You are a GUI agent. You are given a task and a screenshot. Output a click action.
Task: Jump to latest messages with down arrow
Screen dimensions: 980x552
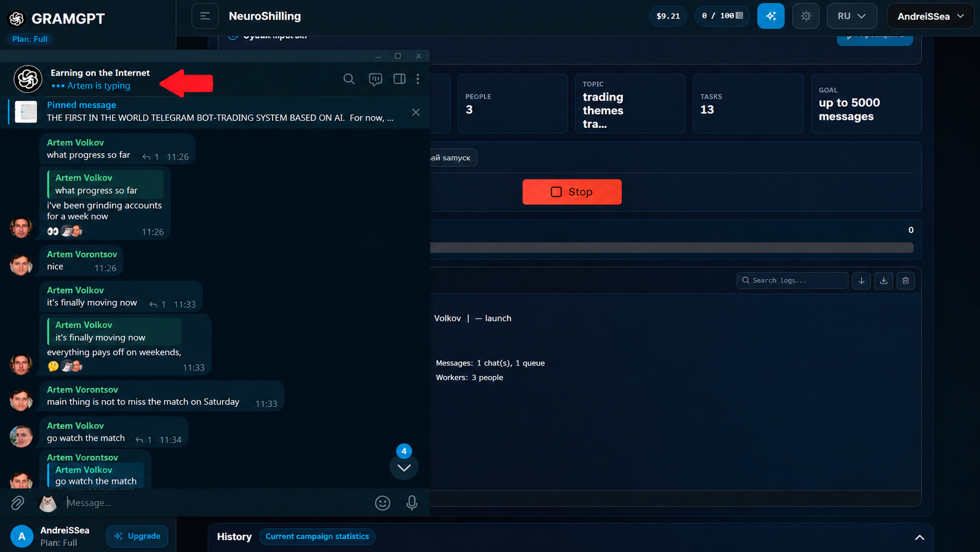tap(404, 467)
